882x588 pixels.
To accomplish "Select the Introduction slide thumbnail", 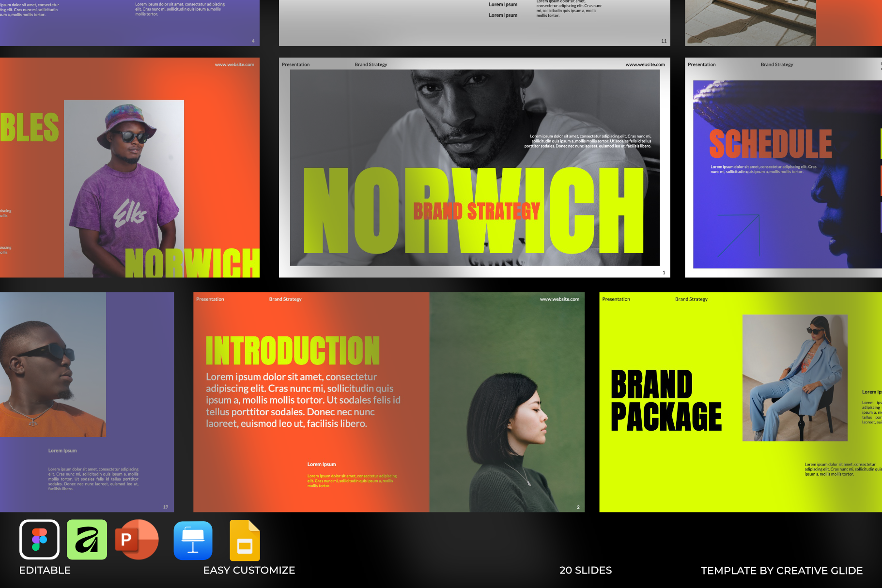I will point(388,402).
